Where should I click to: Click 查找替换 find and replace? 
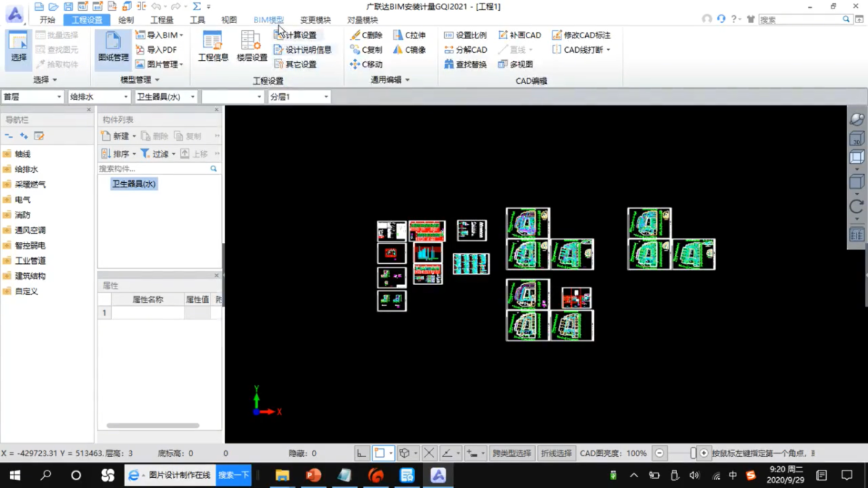click(465, 64)
